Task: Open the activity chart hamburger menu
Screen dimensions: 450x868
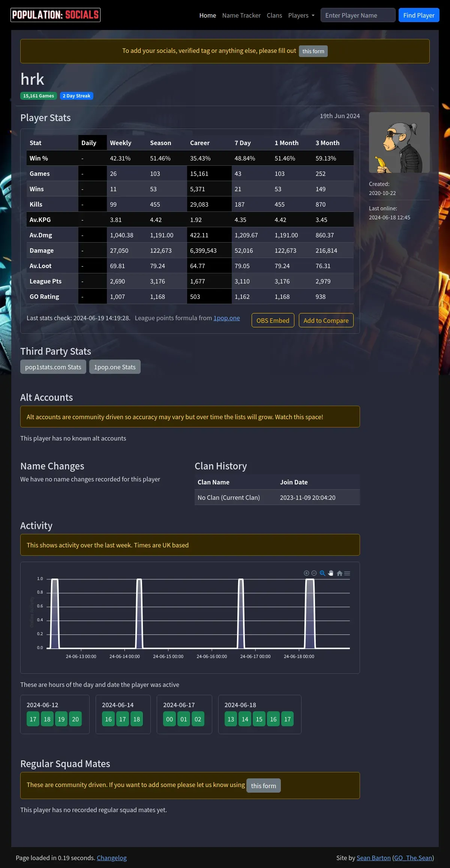Action: pyautogui.click(x=347, y=573)
